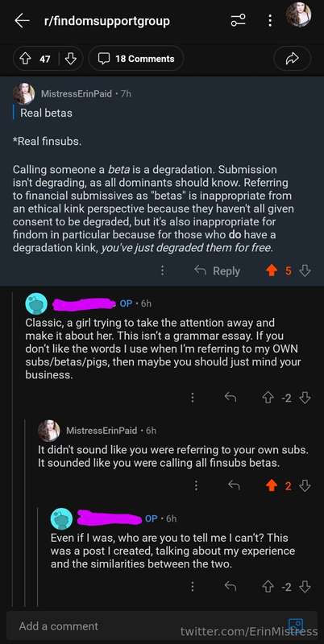Open MistressErinPaid's profile from the top comment
Image resolution: width=324 pixels, height=644 pixels.
[x=76, y=93]
